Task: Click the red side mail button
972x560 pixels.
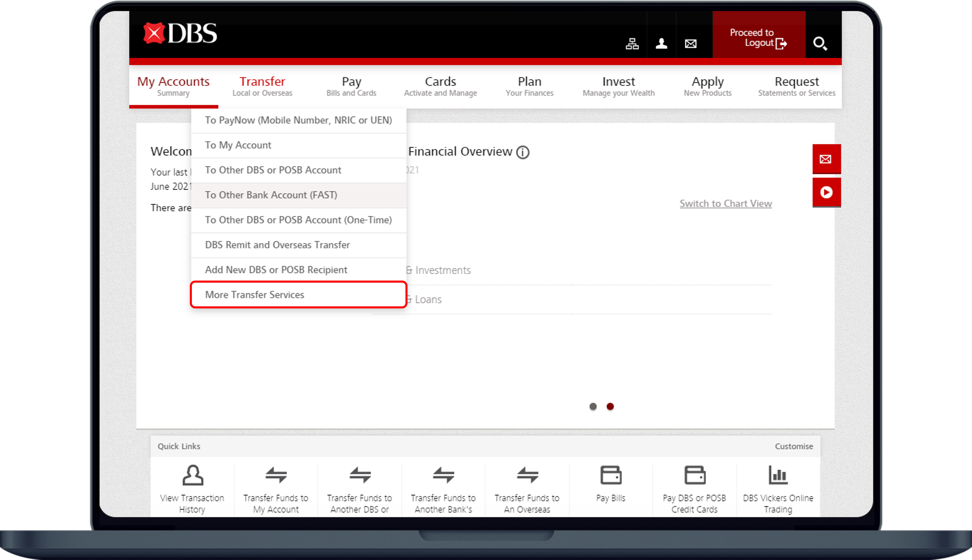Action: (826, 159)
